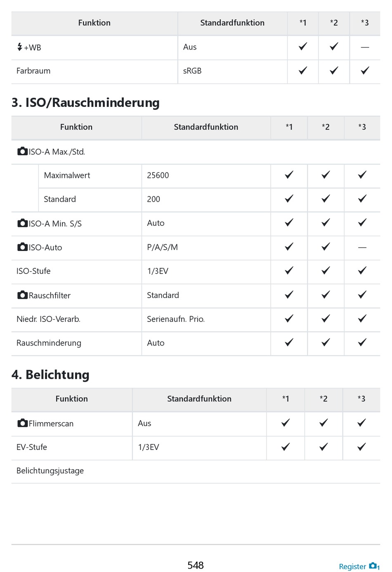Screen dimensions: 392x572
Task: Click the *1 checkmark in ISO-Stufe row
Action: (x=289, y=271)
